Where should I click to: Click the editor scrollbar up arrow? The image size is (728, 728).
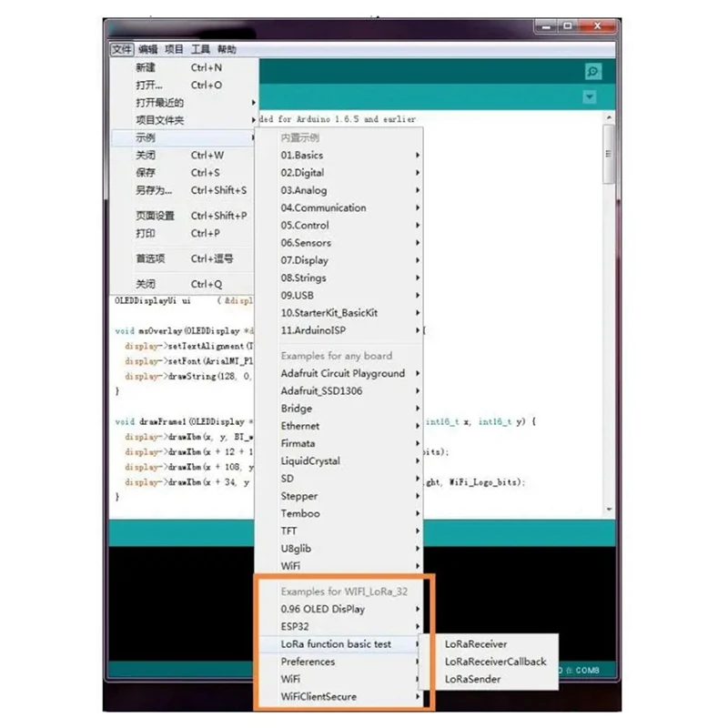[x=609, y=118]
